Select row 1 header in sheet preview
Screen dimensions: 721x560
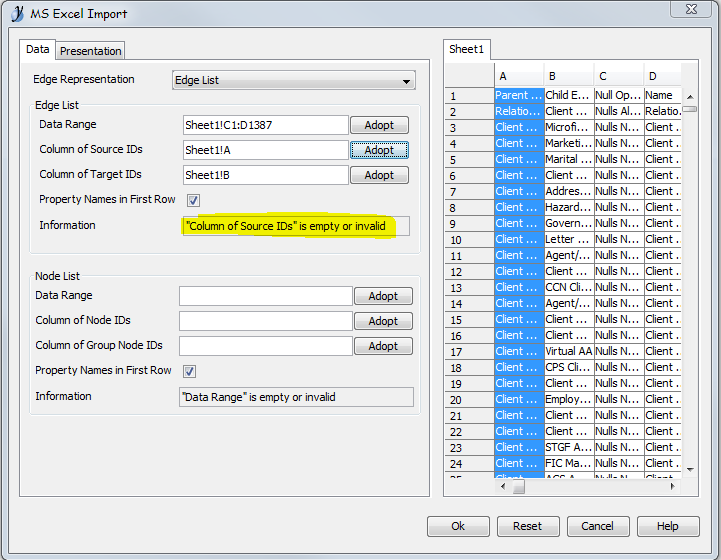[x=469, y=96]
